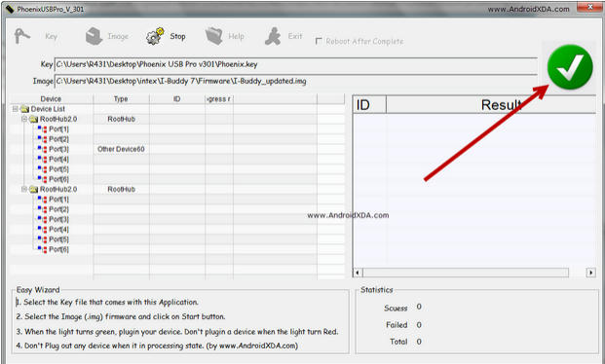Click the large green checkmark status light

pos(570,67)
